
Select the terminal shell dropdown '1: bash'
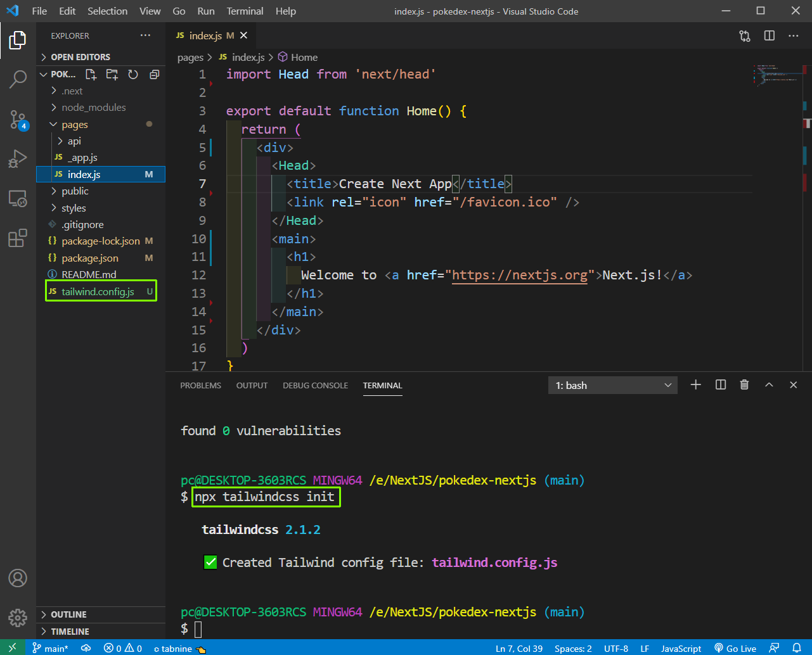(613, 385)
